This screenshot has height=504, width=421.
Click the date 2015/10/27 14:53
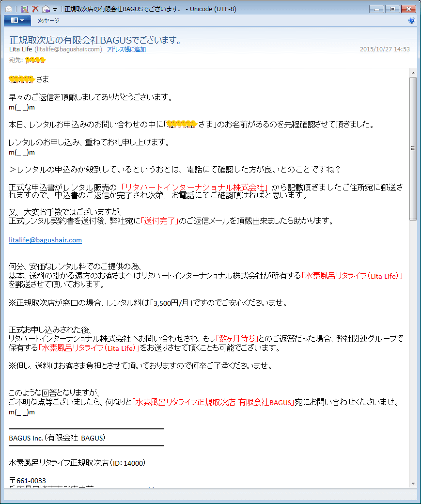[385, 49]
